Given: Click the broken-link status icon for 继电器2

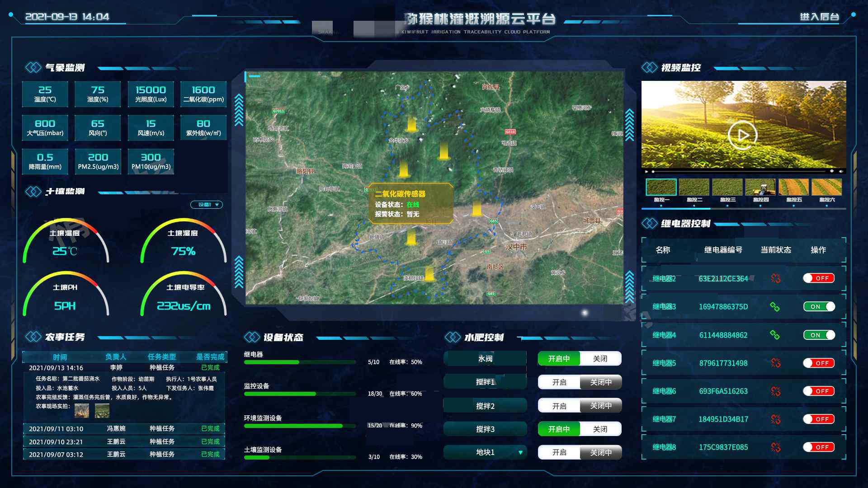Looking at the screenshot, I should click(776, 278).
